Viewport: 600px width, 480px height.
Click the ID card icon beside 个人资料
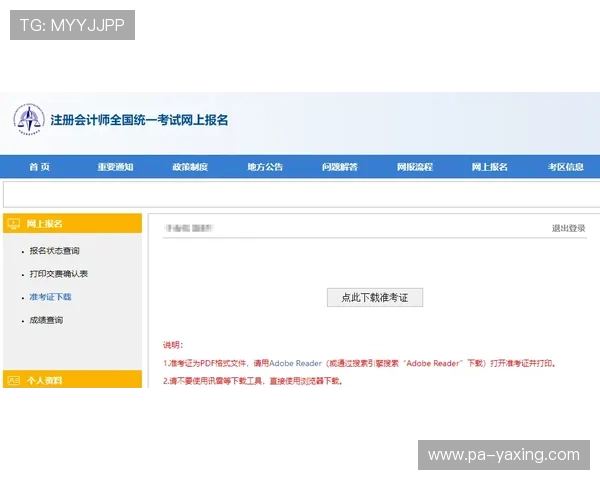(14, 380)
